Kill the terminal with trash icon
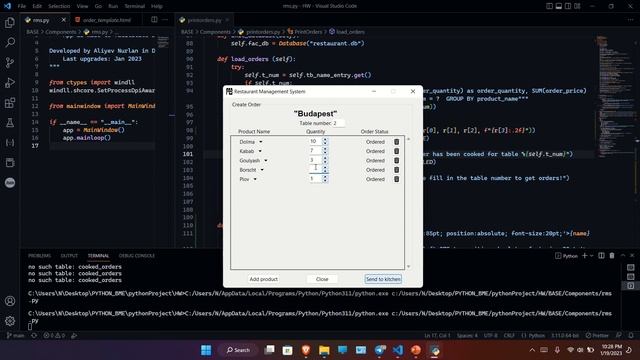The height and width of the screenshot is (360, 640). pos(612,256)
